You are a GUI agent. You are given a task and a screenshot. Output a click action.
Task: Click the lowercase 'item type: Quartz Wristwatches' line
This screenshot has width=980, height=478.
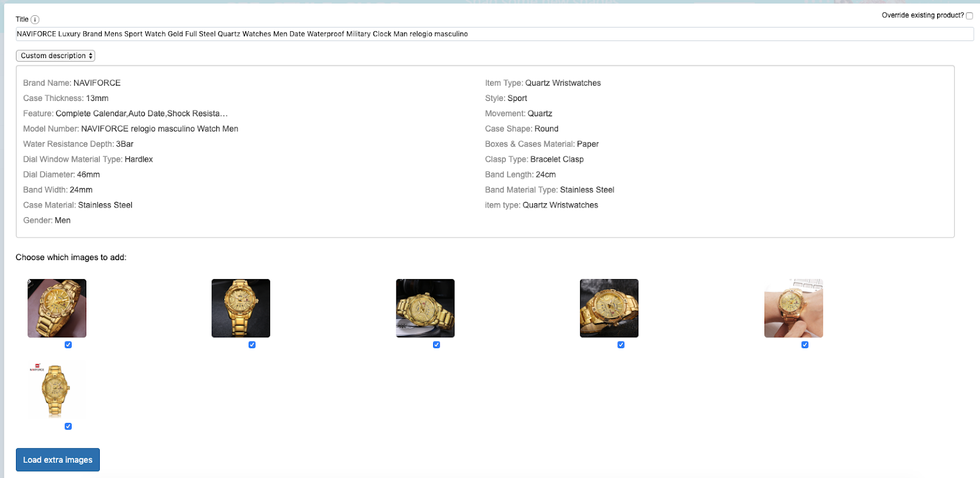coord(541,206)
